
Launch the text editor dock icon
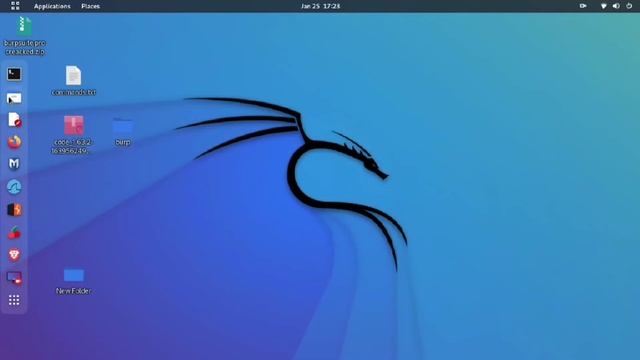click(14, 120)
